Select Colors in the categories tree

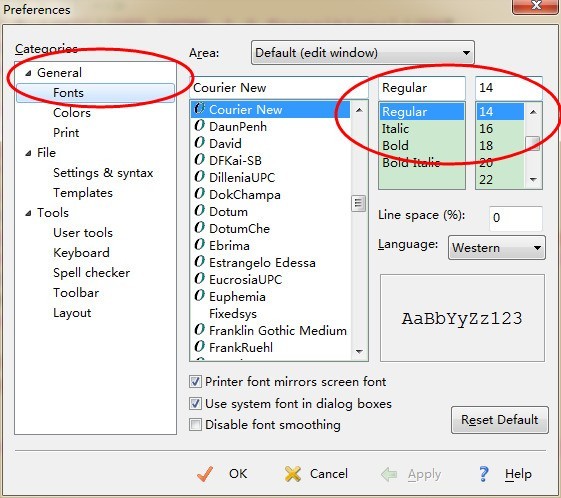tap(72, 113)
